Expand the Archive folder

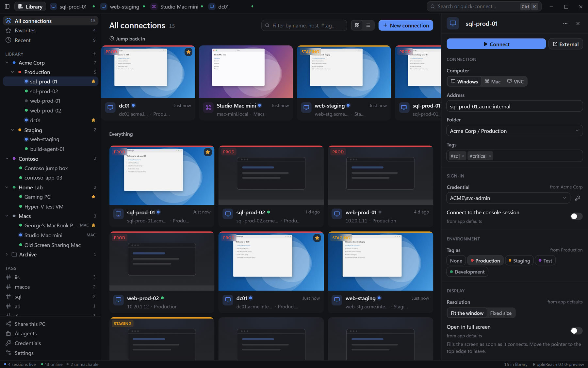pos(7,254)
